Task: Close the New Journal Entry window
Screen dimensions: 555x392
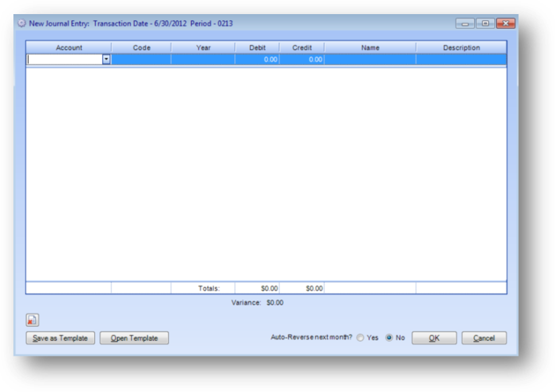Action: (506, 23)
